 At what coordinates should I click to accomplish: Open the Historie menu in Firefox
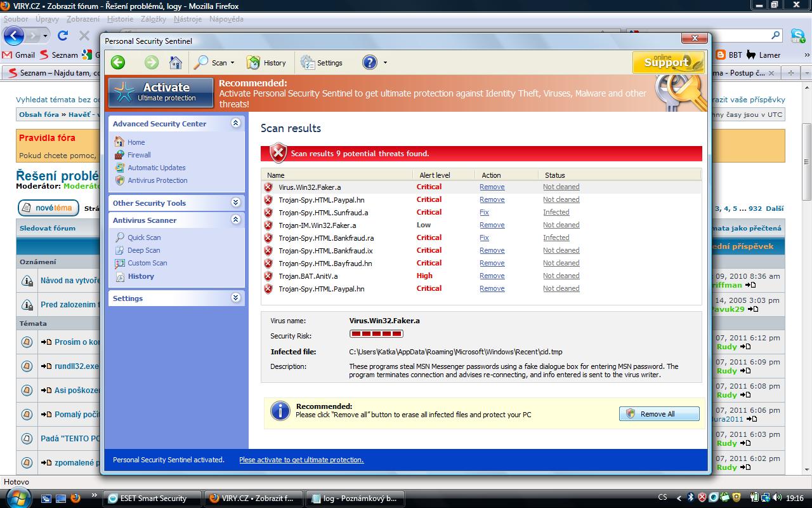120,19
